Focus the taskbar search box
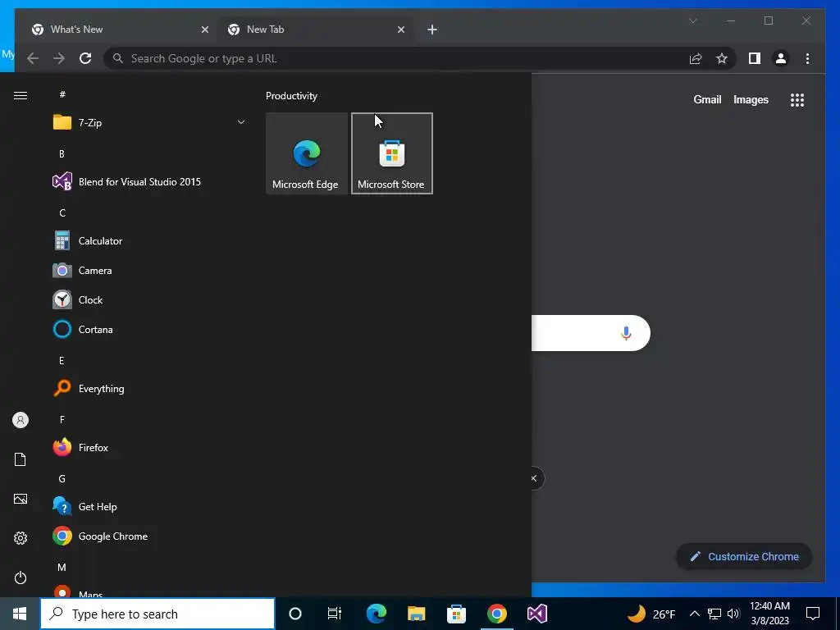The image size is (840, 630). tap(157, 614)
